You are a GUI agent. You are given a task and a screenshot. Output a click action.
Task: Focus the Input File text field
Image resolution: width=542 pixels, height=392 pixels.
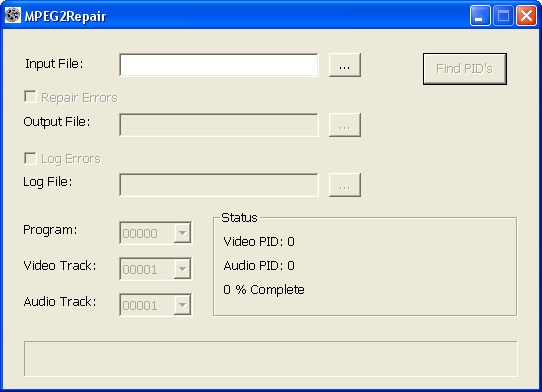(219, 65)
